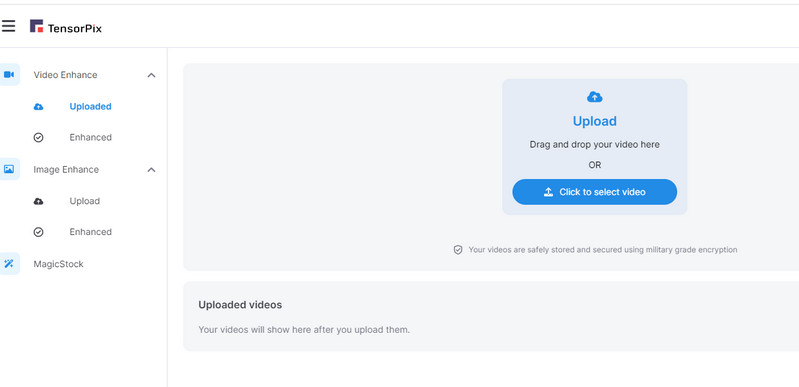
Task: Click 'Your videos will show here' message
Action: (304, 330)
